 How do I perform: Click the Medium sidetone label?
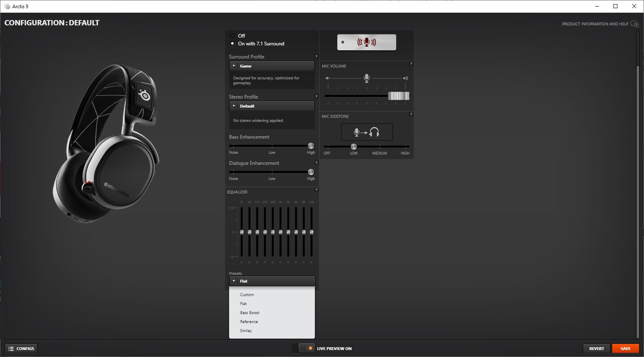[x=379, y=153]
